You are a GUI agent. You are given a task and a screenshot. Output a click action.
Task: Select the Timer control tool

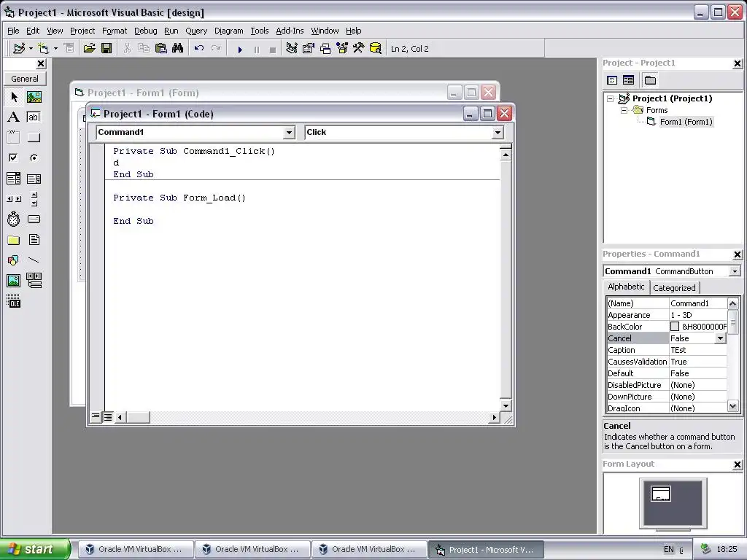tap(14, 219)
